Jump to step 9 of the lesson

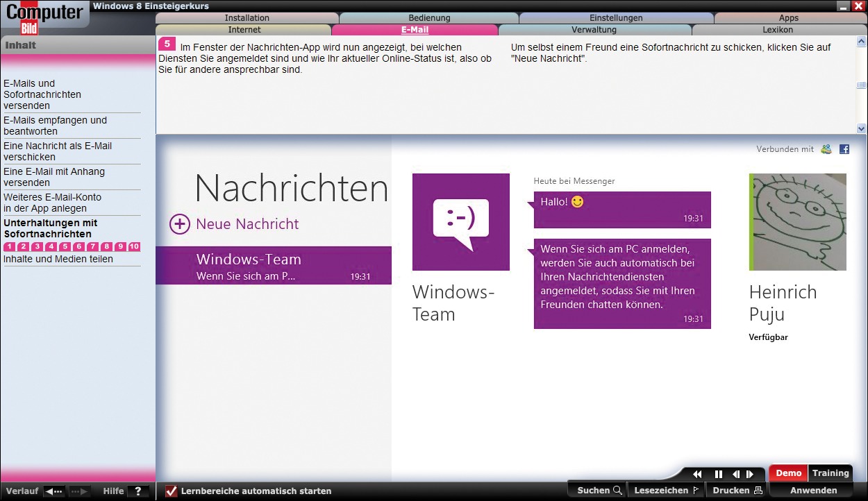click(x=120, y=246)
